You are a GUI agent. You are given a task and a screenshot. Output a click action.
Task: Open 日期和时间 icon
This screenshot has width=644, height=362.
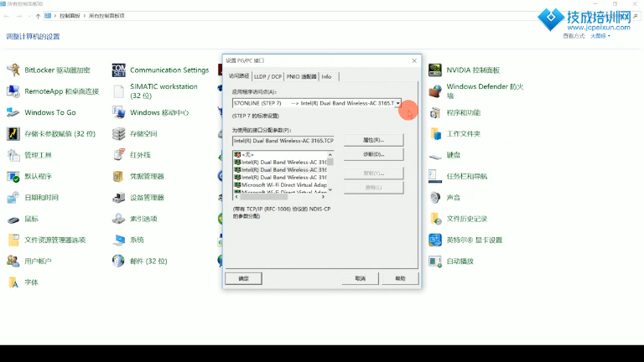(x=13, y=198)
